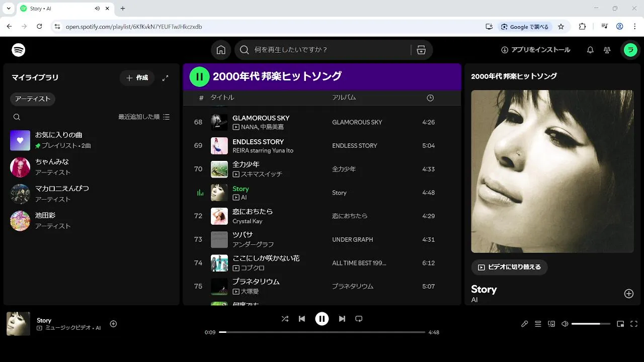Click Switch to video button
The width and height of the screenshot is (644, 362).
(x=509, y=267)
